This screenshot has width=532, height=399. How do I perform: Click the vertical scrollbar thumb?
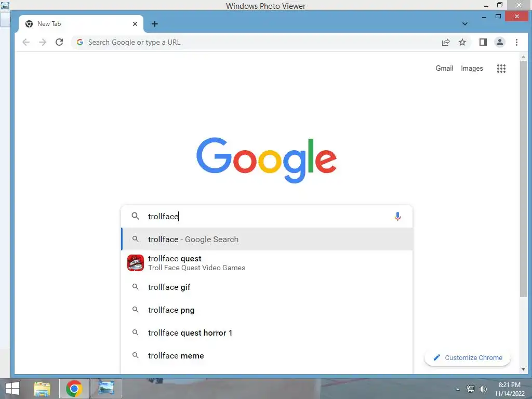pyautogui.click(x=523, y=179)
